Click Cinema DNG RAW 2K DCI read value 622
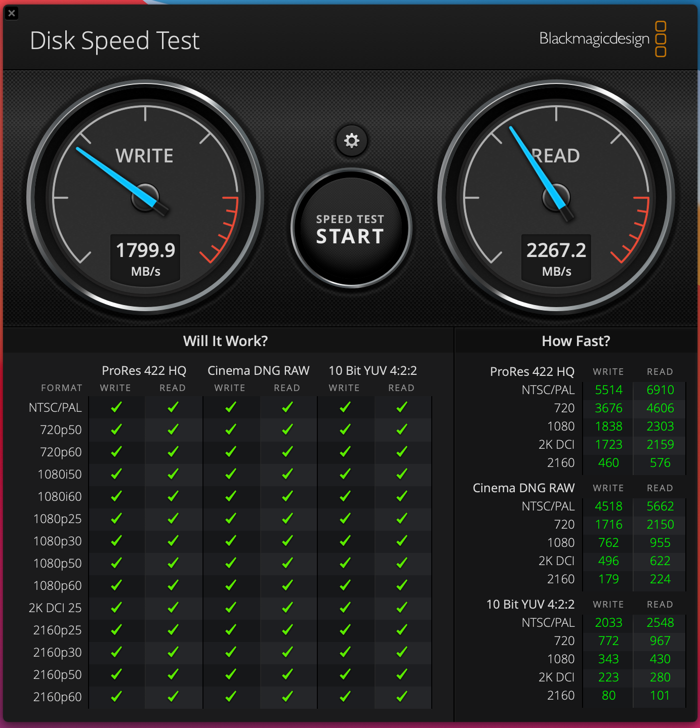Image resolution: width=700 pixels, height=728 pixels. (x=661, y=561)
